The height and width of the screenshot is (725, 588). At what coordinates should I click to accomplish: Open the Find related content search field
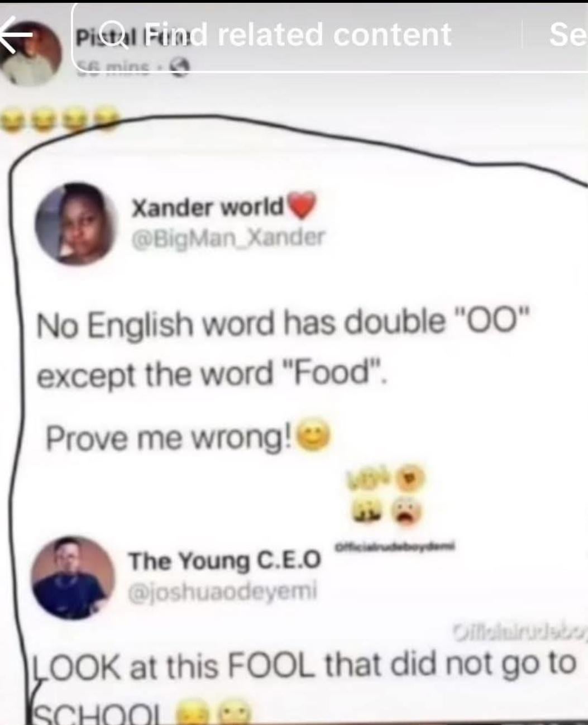click(x=329, y=37)
